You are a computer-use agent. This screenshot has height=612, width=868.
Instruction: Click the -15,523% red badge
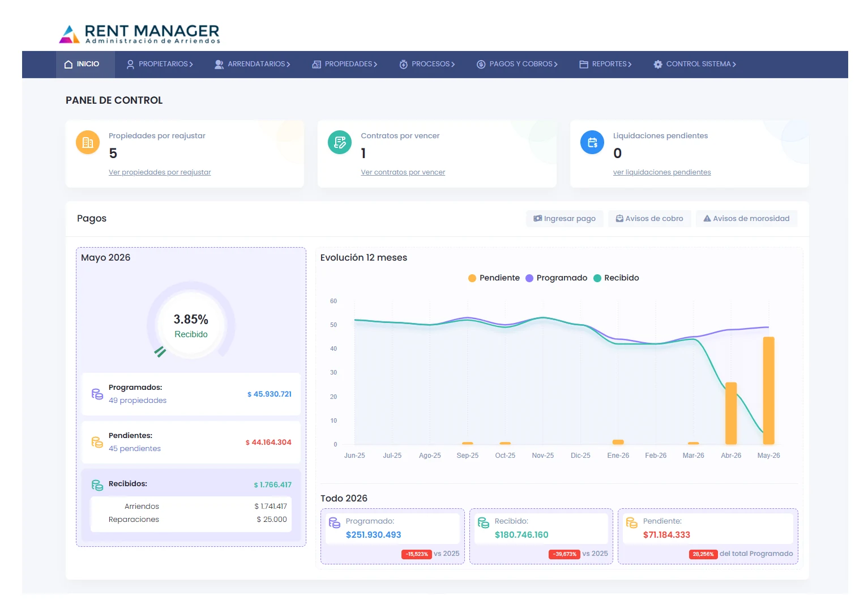point(417,554)
